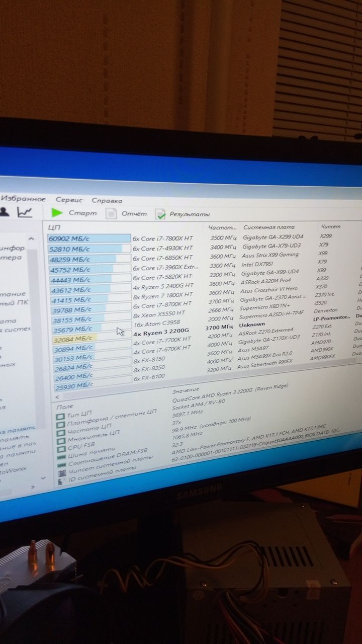Click the Поле column header
The width and height of the screenshot is (362, 644).
65,406
